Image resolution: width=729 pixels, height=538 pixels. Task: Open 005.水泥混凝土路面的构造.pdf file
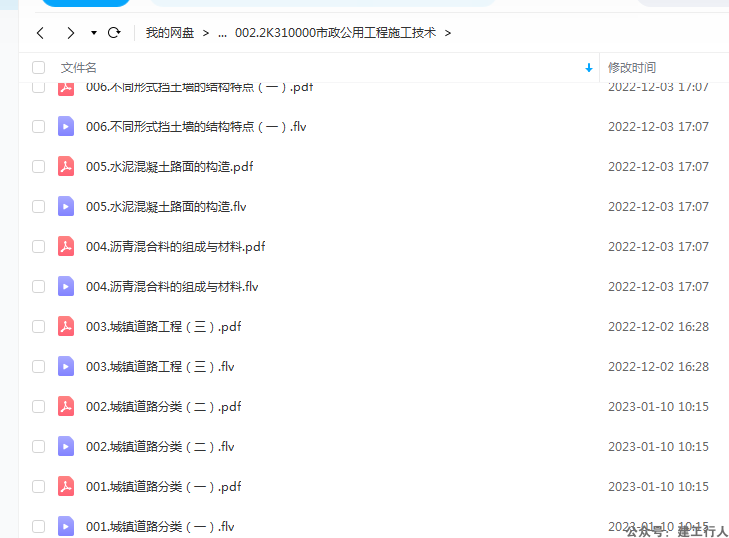[x=169, y=166]
